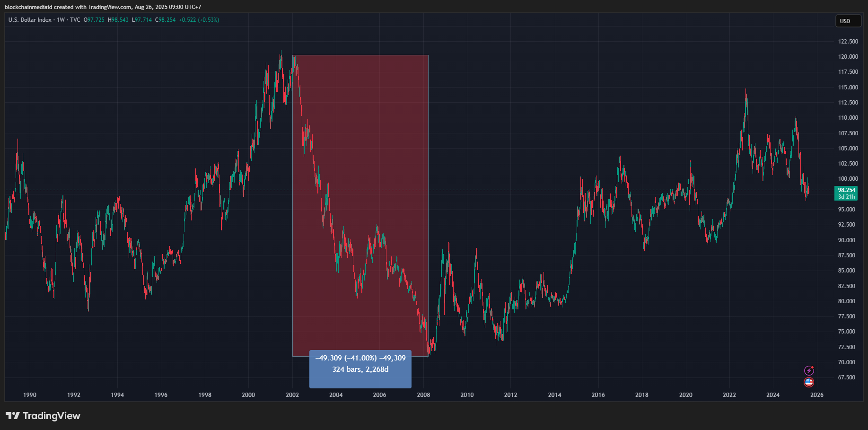This screenshot has width=868, height=430.
Task: Click the 2026 time axis label
Action: click(x=817, y=395)
